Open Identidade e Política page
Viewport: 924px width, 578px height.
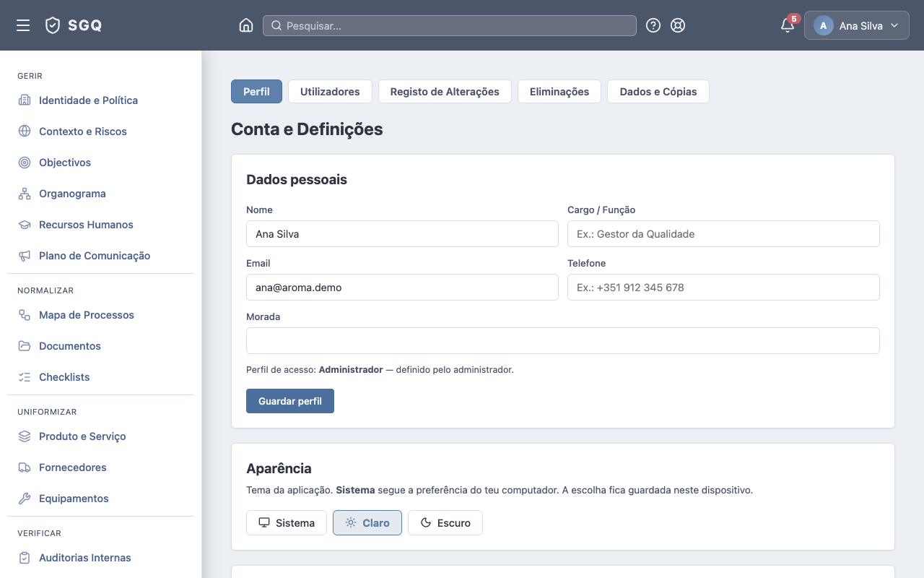(x=101, y=100)
